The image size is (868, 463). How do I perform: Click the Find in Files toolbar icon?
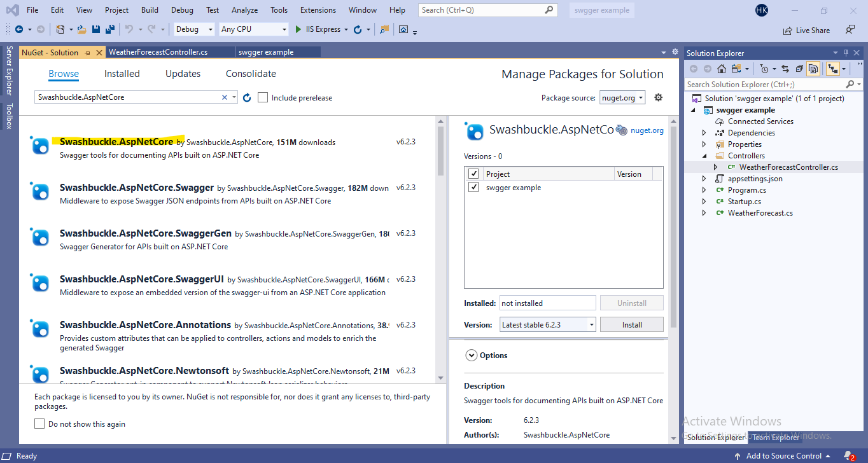[x=384, y=29]
